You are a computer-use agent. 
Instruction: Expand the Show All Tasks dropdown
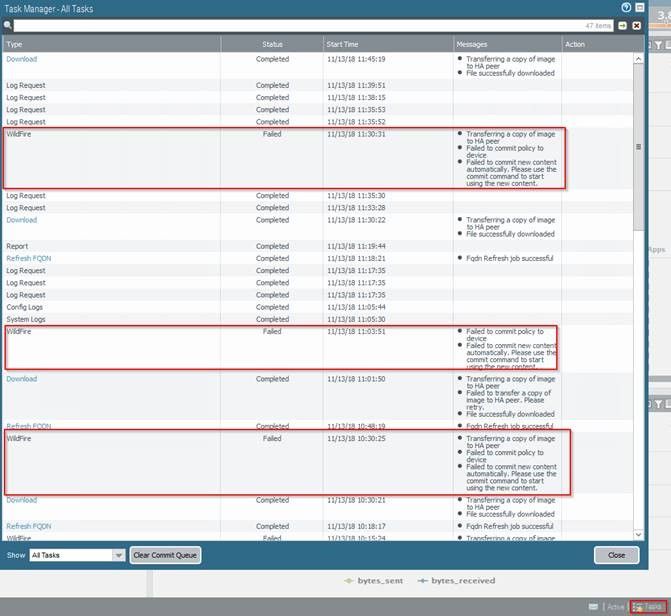click(x=118, y=555)
